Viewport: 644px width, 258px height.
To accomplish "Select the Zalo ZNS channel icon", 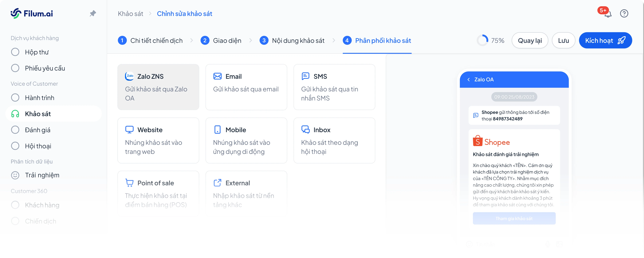I will point(129,76).
